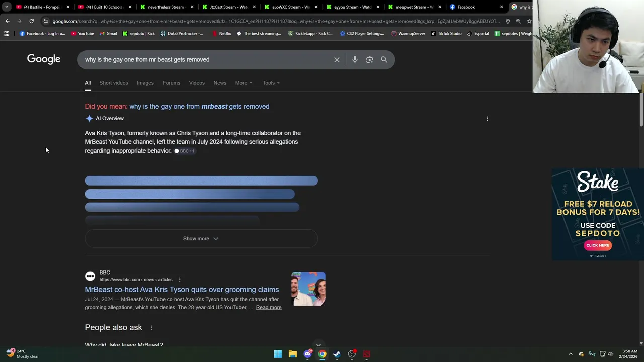Screen dimensions: 644x362
Task: Open Dota2ProTracker bookmark
Action: click(x=182, y=34)
